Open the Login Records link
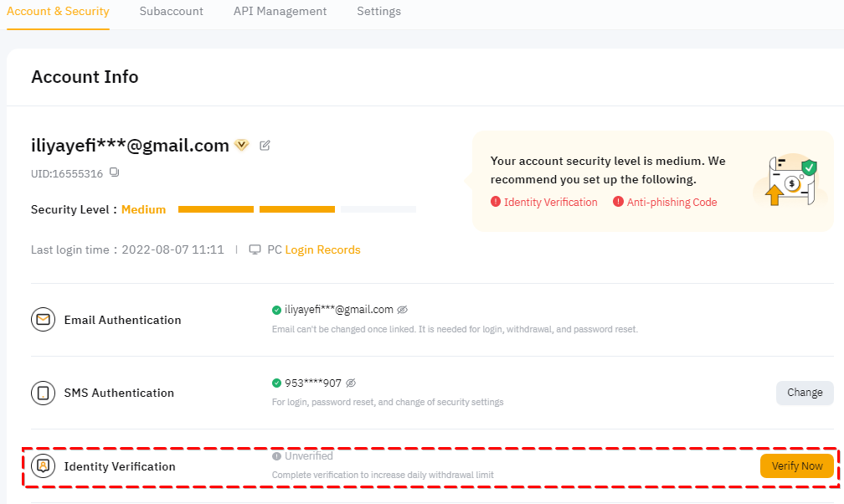The image size is (844, 504). (322, 249)
